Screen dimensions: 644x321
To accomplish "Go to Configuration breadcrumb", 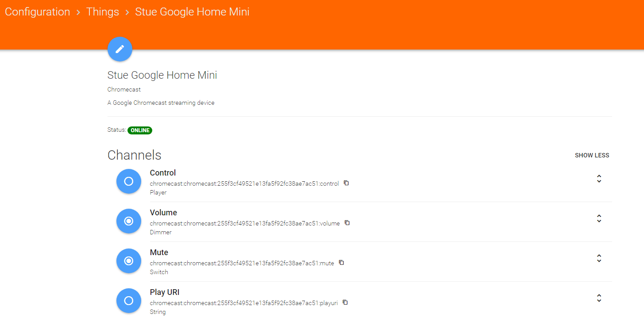I will tap(38, 12).
